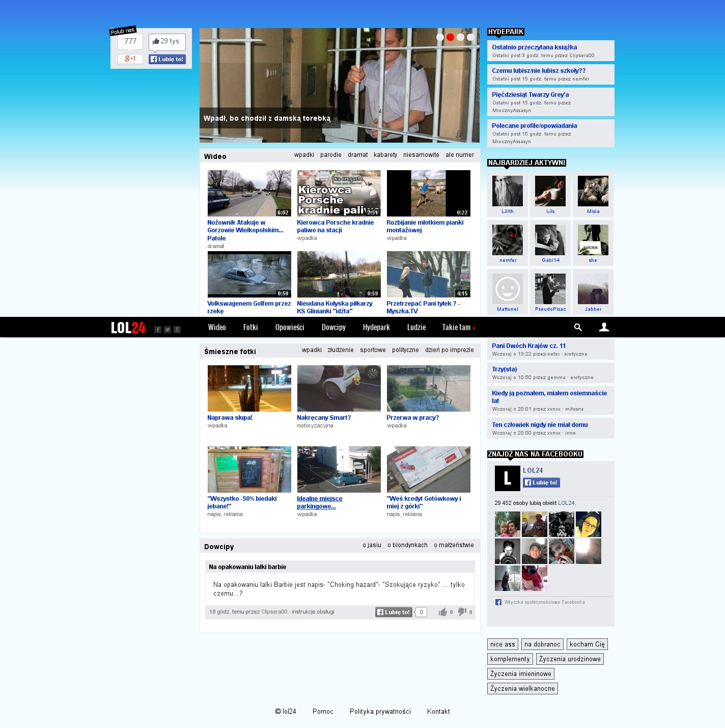The width and height of the screenshot is (725, 728).
Task: Click the search magnifier icon in navbar
Action: point(578,327)
